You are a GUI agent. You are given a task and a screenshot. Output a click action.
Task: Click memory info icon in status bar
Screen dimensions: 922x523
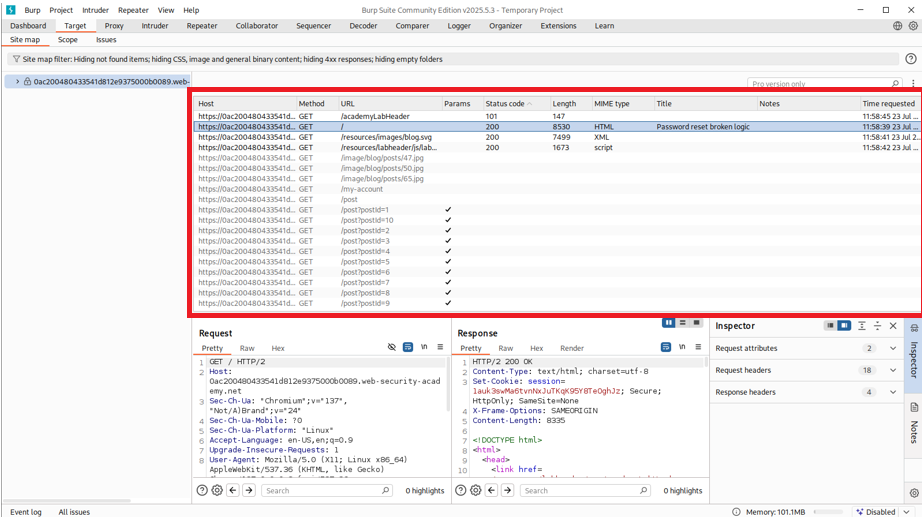tap(736, 512)
